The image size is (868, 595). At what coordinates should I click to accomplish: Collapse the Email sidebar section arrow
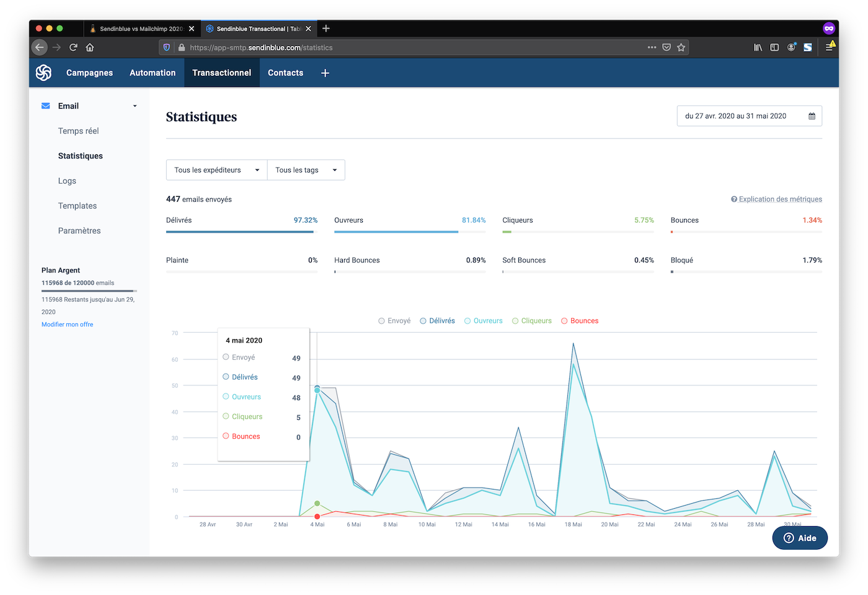pos(135,106)
